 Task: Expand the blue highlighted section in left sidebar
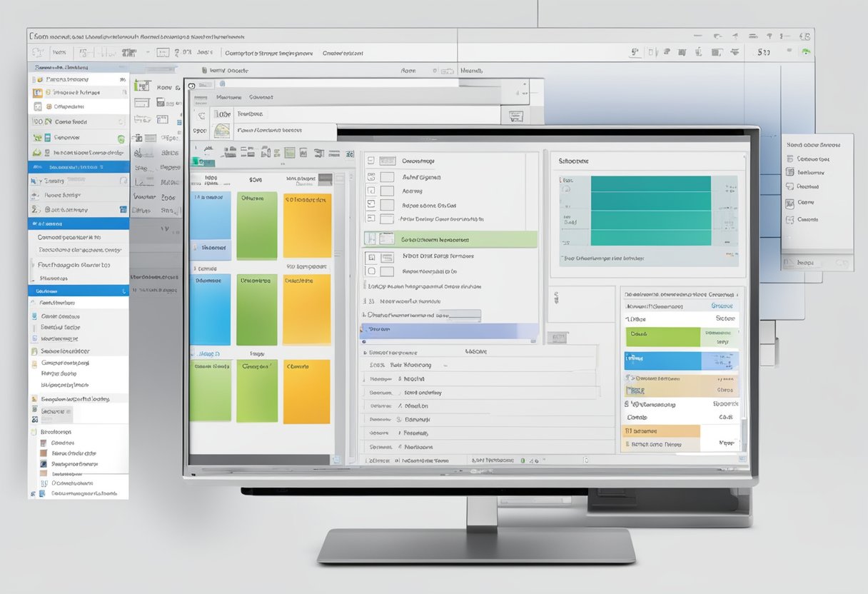(x=79, y=166)
